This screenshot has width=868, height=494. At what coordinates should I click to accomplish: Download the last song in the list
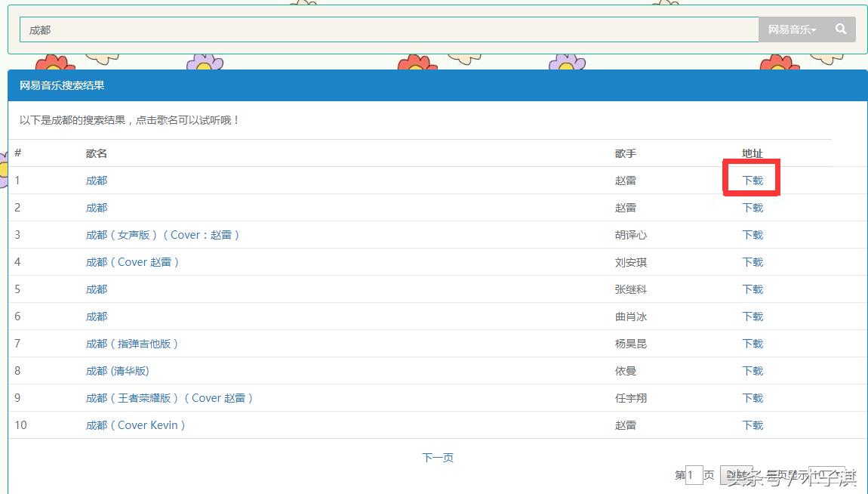752,425
